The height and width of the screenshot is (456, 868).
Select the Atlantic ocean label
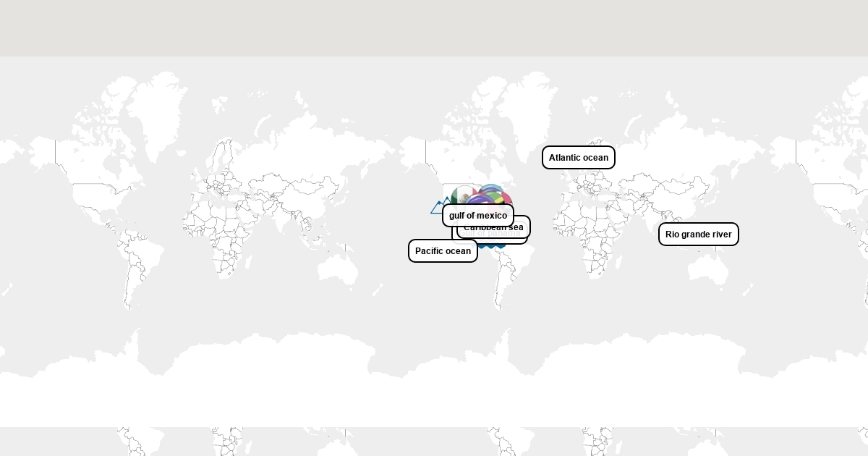pos(578,158)
